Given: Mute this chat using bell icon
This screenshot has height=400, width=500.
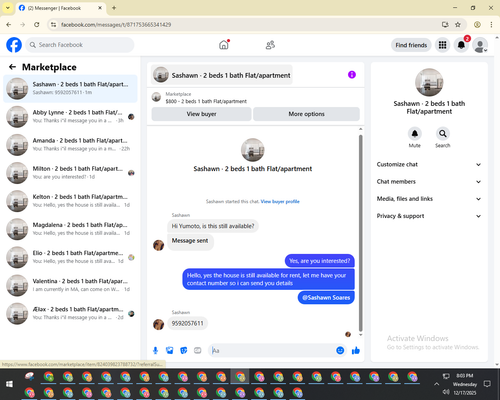Looking at the screenshot, I should 415,134.
